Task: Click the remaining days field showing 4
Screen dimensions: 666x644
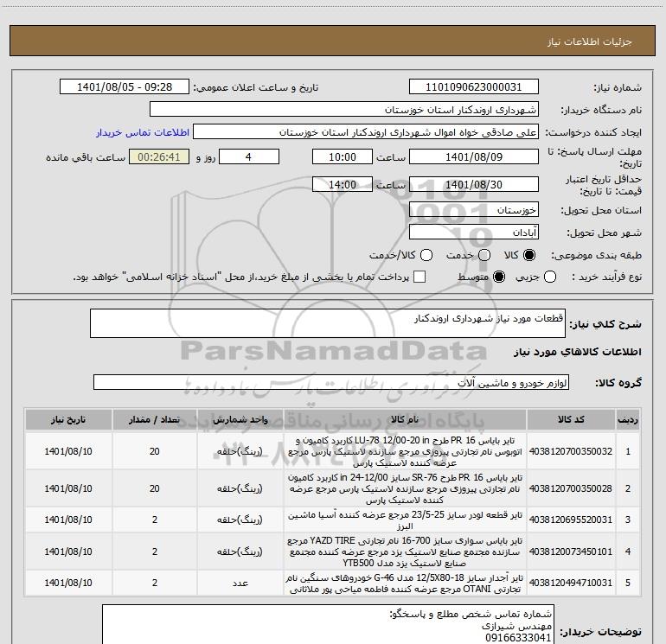Action: click(x=249, y=157)
